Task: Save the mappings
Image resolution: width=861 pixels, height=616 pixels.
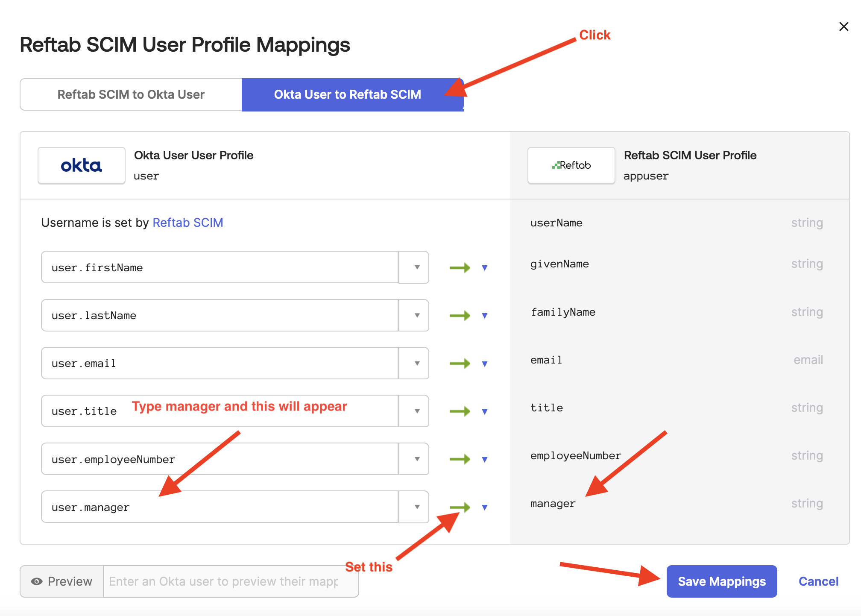Action: pyautogui.click(x=722, y=581)
